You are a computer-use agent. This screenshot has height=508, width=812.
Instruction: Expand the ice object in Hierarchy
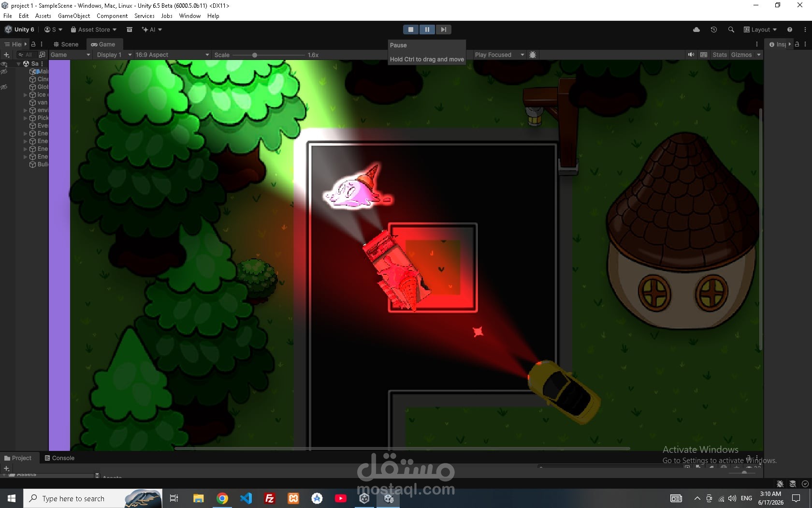coord(26,95)
